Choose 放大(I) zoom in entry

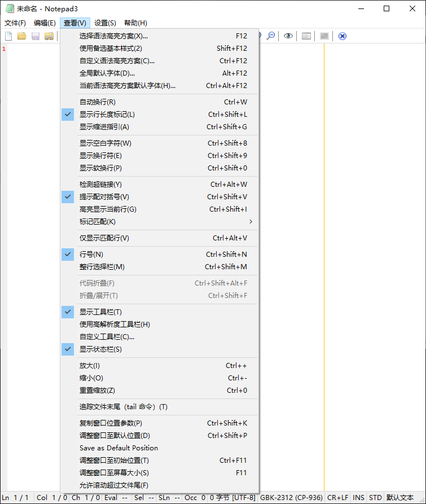(x=159, y=366)
